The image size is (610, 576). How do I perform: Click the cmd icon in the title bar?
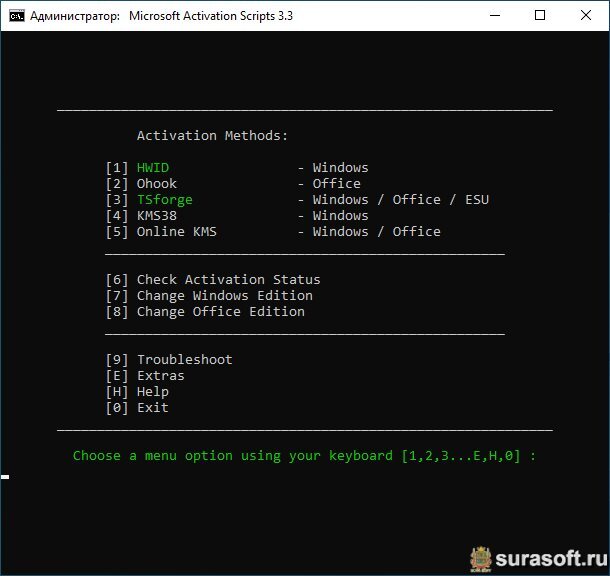[x=17, y=16]
